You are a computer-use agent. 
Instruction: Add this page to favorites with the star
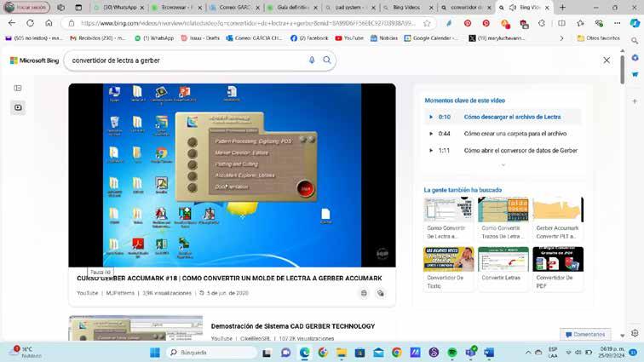coord(427,23)
